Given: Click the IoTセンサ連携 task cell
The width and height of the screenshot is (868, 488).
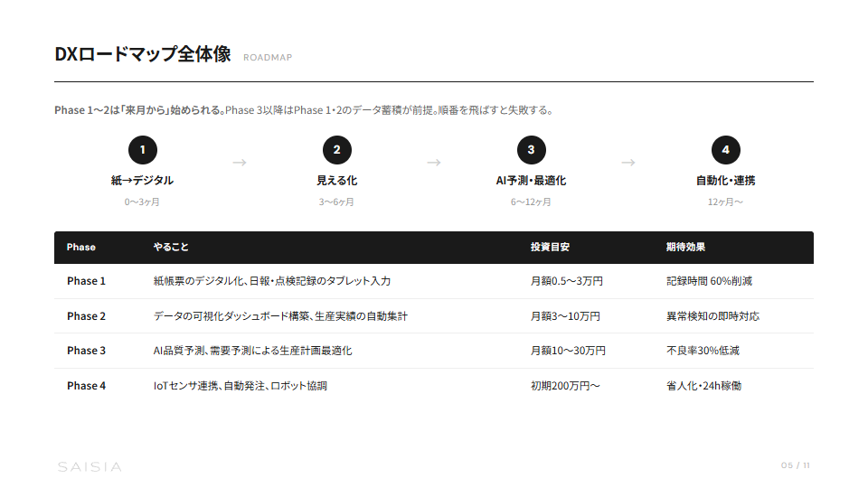Looking at the screenshot, I should 241,386.
